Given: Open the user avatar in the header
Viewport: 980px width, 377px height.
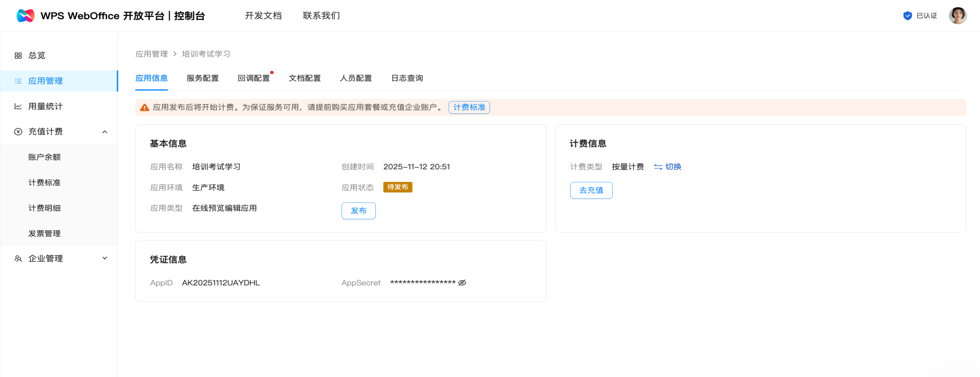Looking at the screenshot, I should coord(957,16).
